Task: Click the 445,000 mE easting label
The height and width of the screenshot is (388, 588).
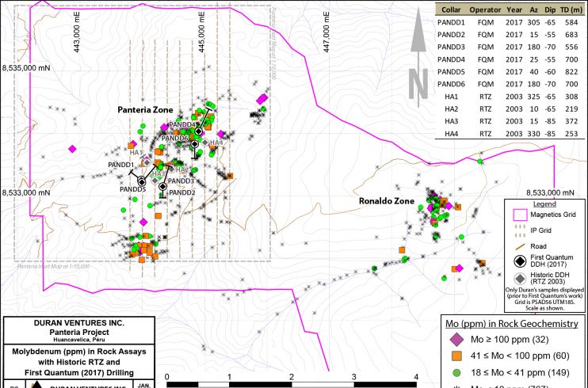Action: 202,32
